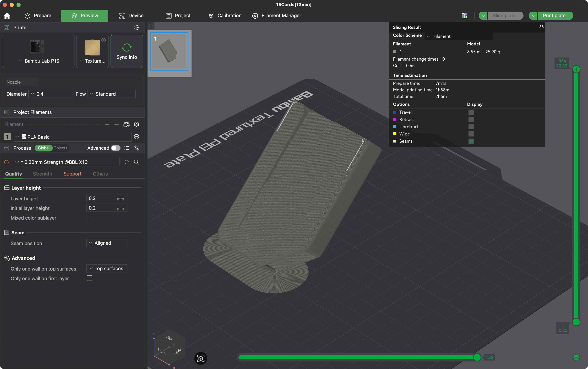
Task: Select the Others settings tab
Action: [100, 174]
